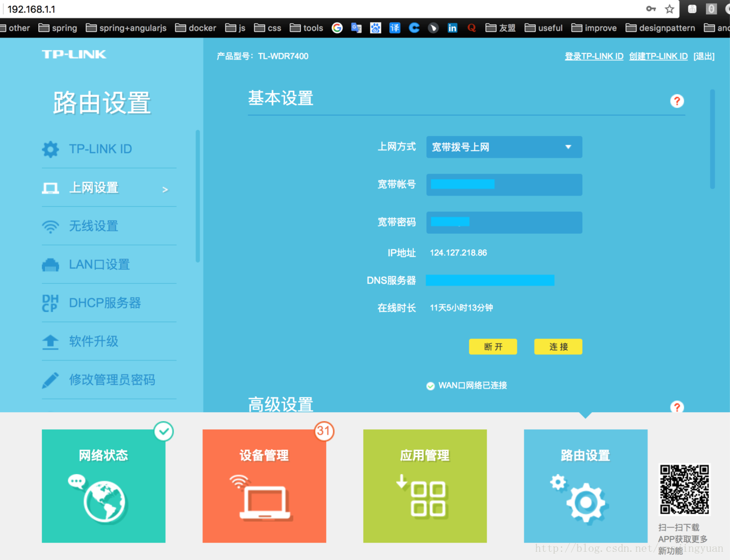The height and width of the screenshot is (560, 730).
Task: Open the 友盟 bookmarks folder
Action: [500, 28]
